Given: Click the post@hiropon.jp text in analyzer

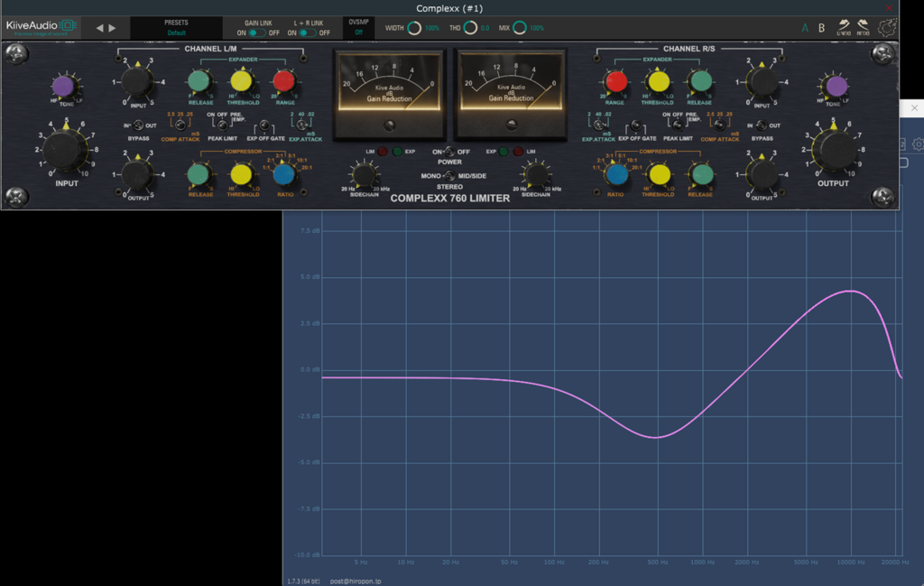Looking at the screenshot, I should pyautogui.click(x=356, y=581).
